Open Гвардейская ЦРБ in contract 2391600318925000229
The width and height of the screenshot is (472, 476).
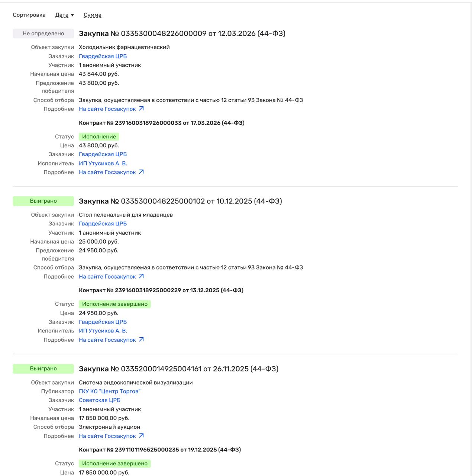click(103, 322)
